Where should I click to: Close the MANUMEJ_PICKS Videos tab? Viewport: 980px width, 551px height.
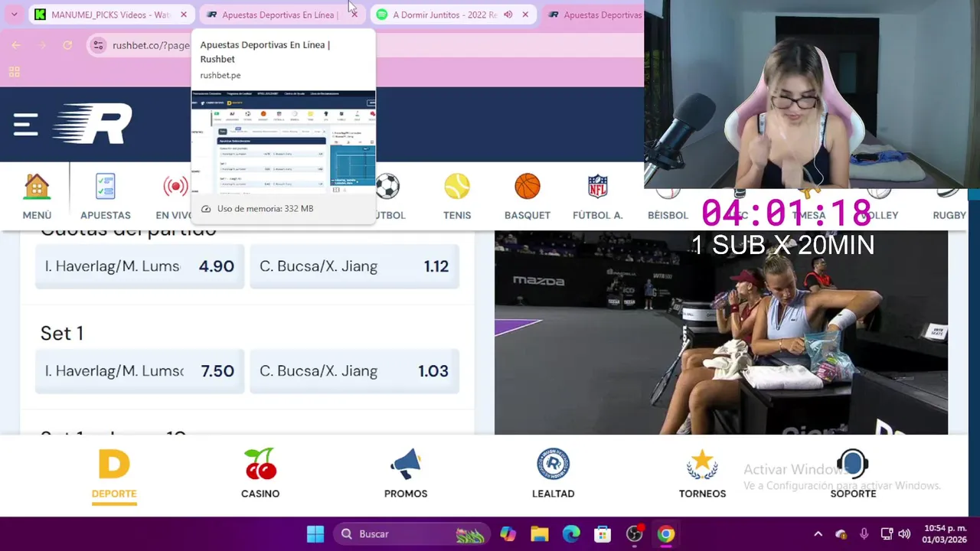tap(184, 15)
